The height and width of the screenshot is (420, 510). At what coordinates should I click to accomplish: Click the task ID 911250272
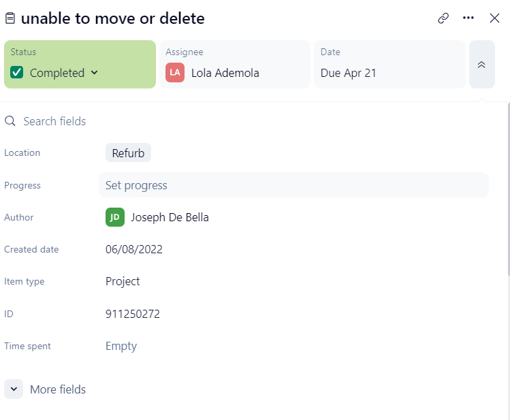click(x=133, y=314)
